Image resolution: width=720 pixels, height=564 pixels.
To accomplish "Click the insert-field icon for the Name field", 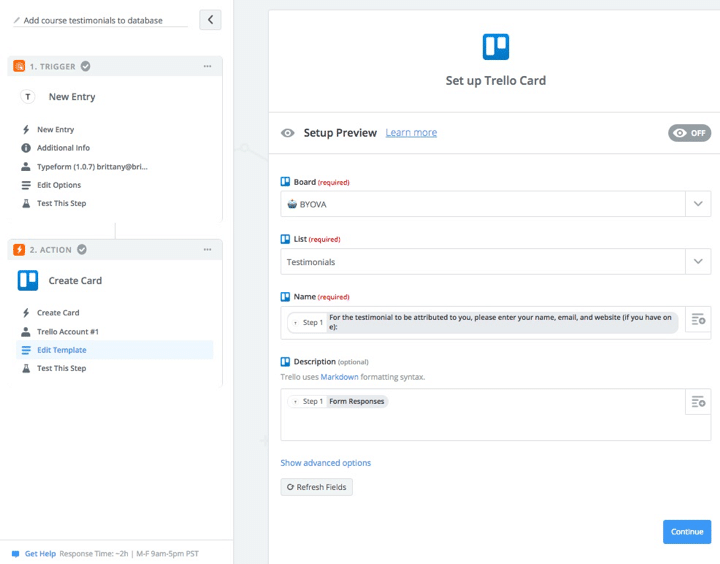I will pyautogui.click(x=698, y=319).
